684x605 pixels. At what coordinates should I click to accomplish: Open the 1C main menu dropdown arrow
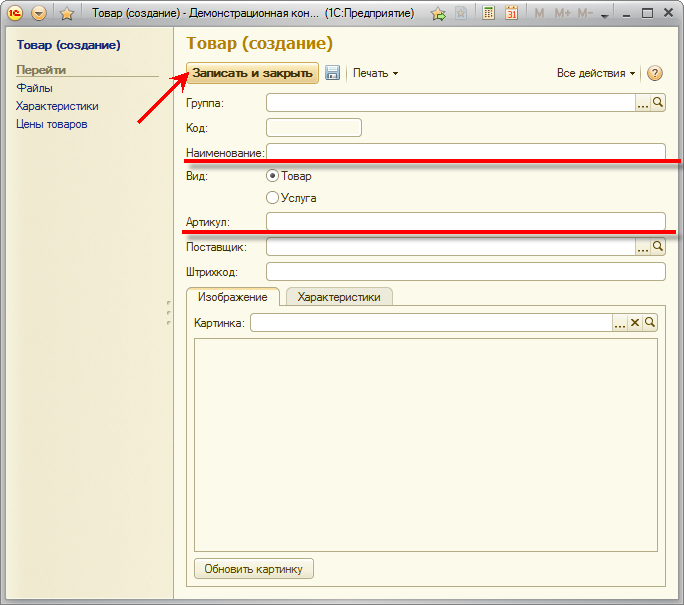tap(39, 14)
